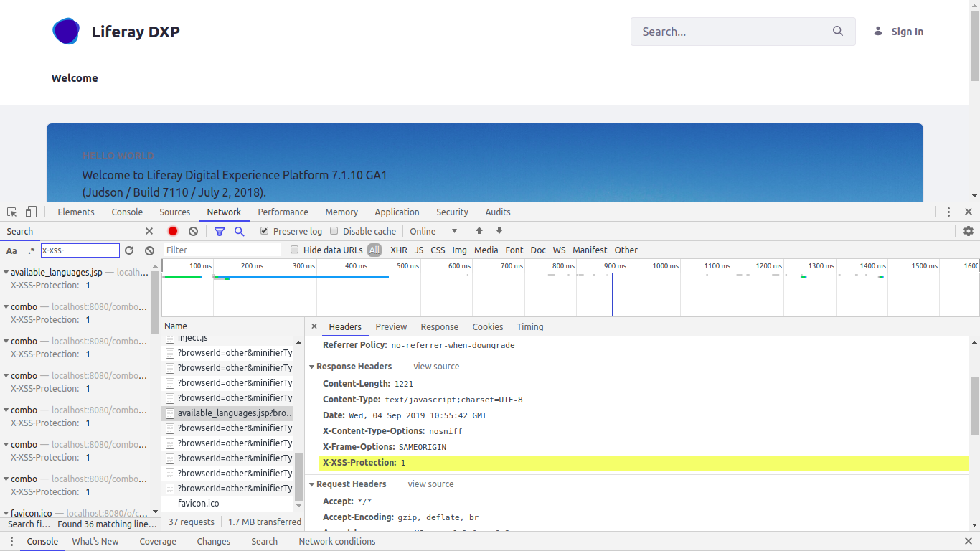Viewport: 980px width, 551px height.
Task: Open the Performance tab
Action: (x=283, y=212)
